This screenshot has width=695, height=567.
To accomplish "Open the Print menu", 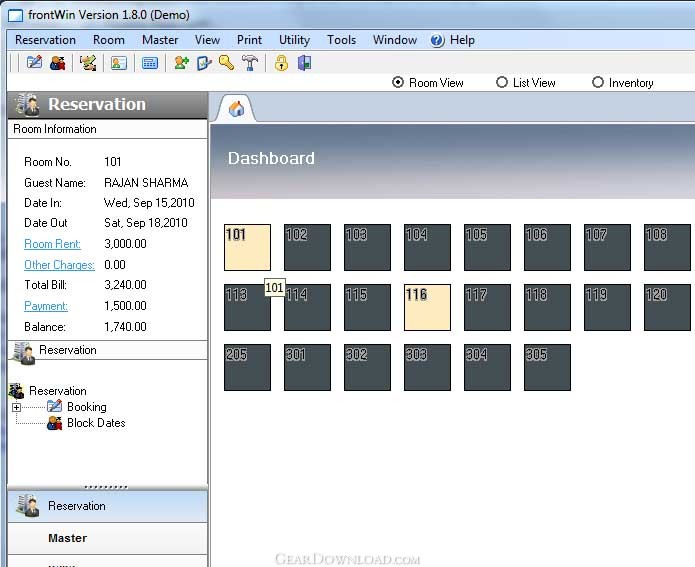I will (249, 40).
